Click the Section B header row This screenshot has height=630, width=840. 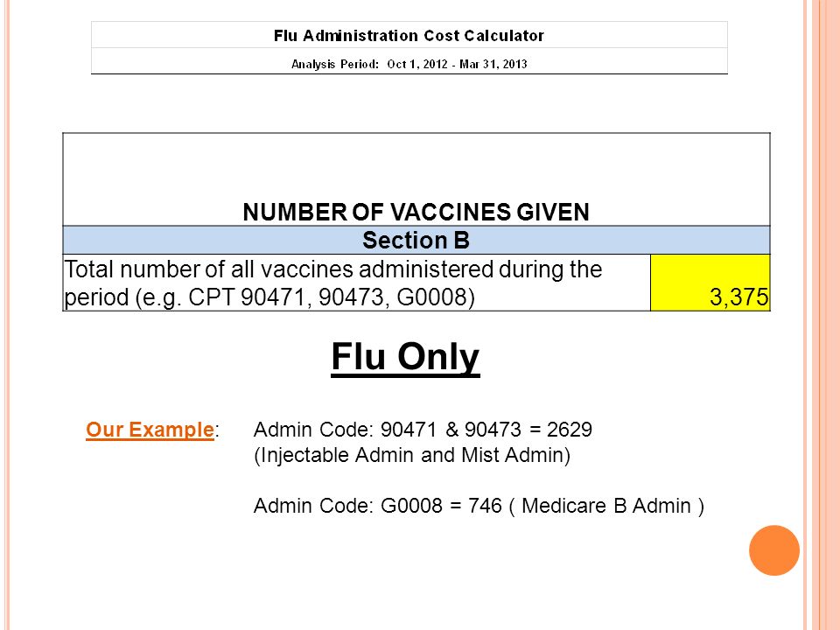(416, 240)
